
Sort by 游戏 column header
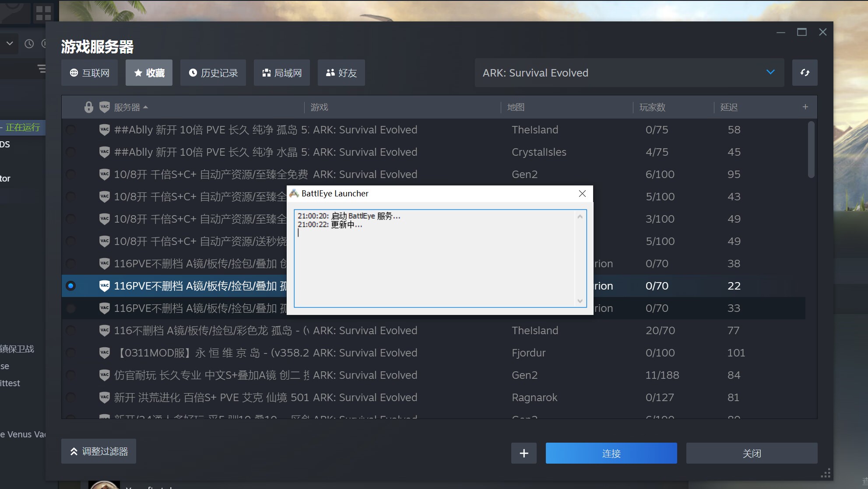320,107
